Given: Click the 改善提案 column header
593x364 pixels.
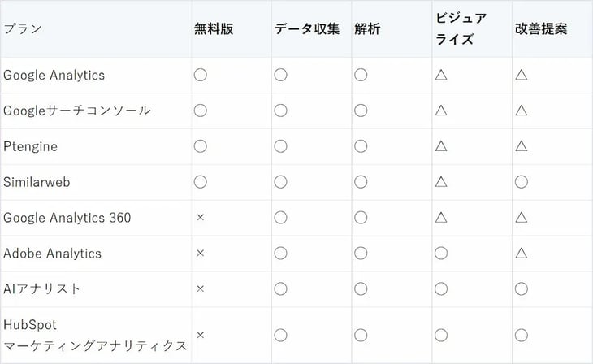Looking at the screenshot, I should point(541,29).
